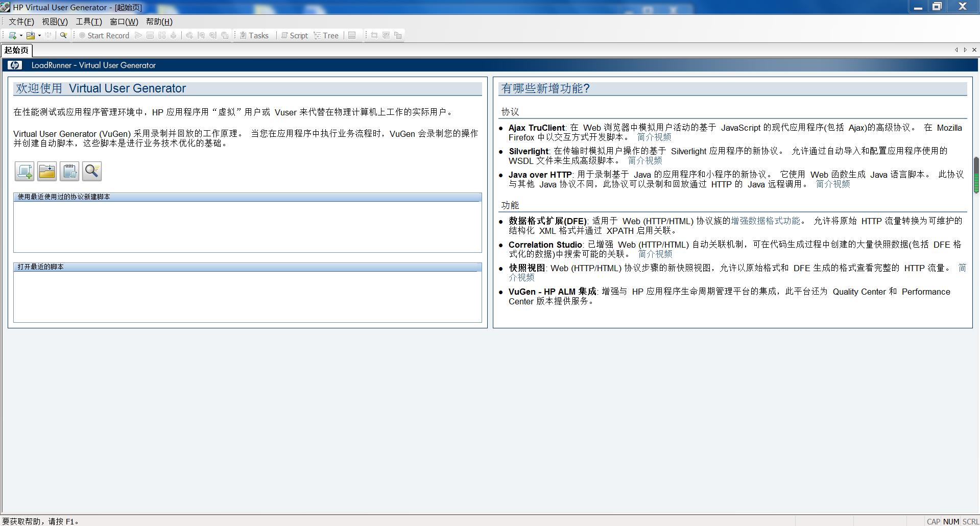Open Java over HTTP 简介视频 link
This screenshot has height=526, width=980.
pyautogui.click(x=832, y=184)
